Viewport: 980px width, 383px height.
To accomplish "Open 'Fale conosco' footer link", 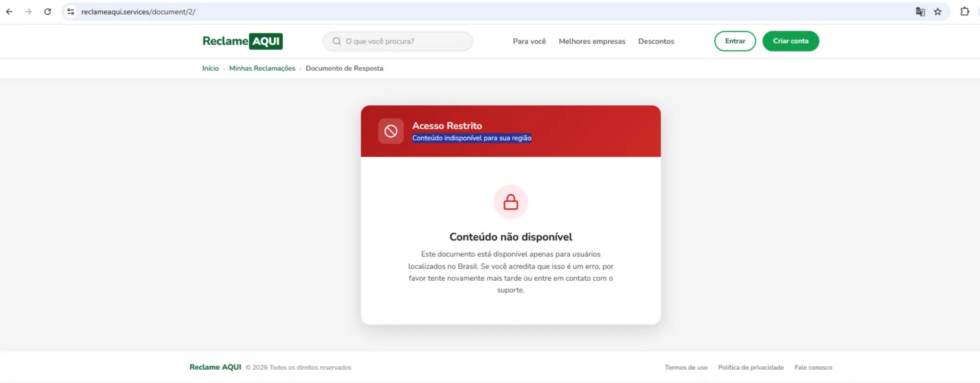I will point(813,367).
